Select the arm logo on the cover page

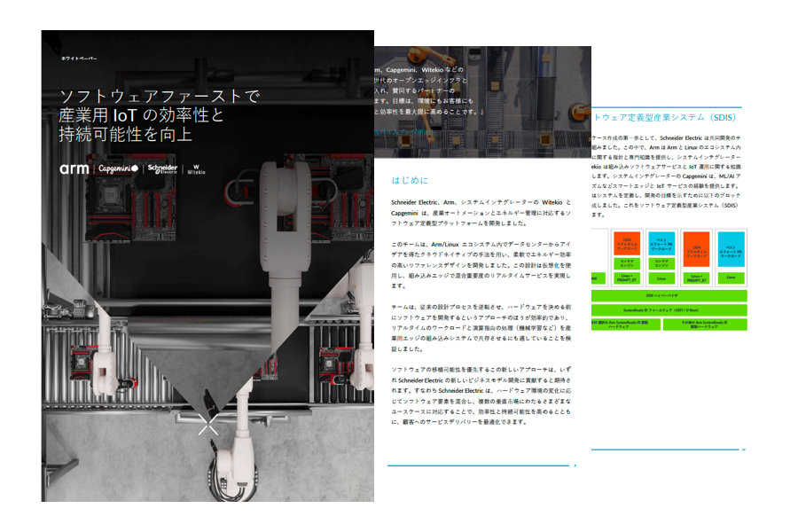(74, 168)
